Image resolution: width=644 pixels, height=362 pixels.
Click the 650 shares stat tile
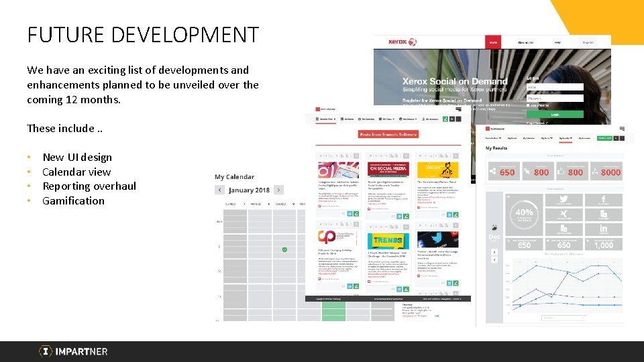tap(502, 172)
